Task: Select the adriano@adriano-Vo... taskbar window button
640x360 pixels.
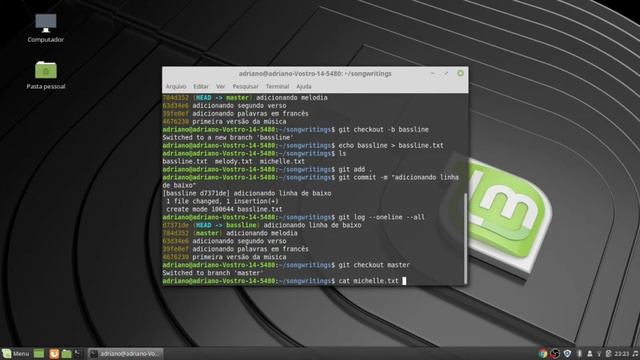Action: (125, 353)
